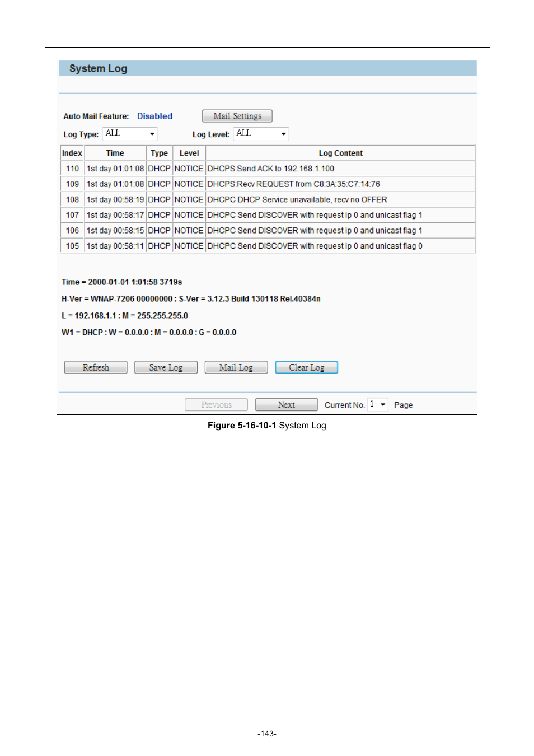Open the Log Level dropdown
Image resolution: width=534 pixels, height=756 pixels.
tap(261, 134)
